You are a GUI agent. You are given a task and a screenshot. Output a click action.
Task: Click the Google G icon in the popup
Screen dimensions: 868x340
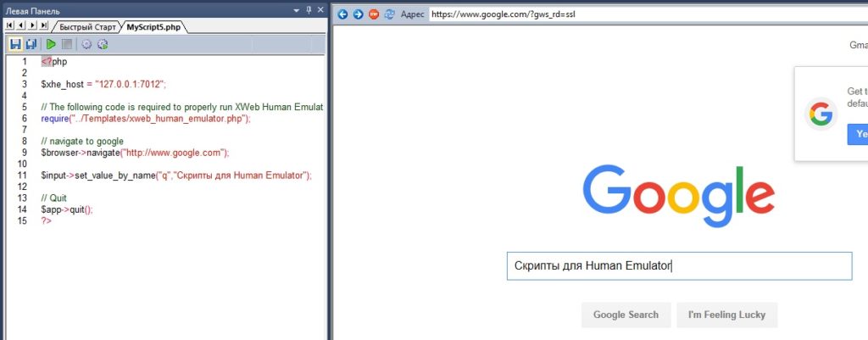click(x=821, y=114)
